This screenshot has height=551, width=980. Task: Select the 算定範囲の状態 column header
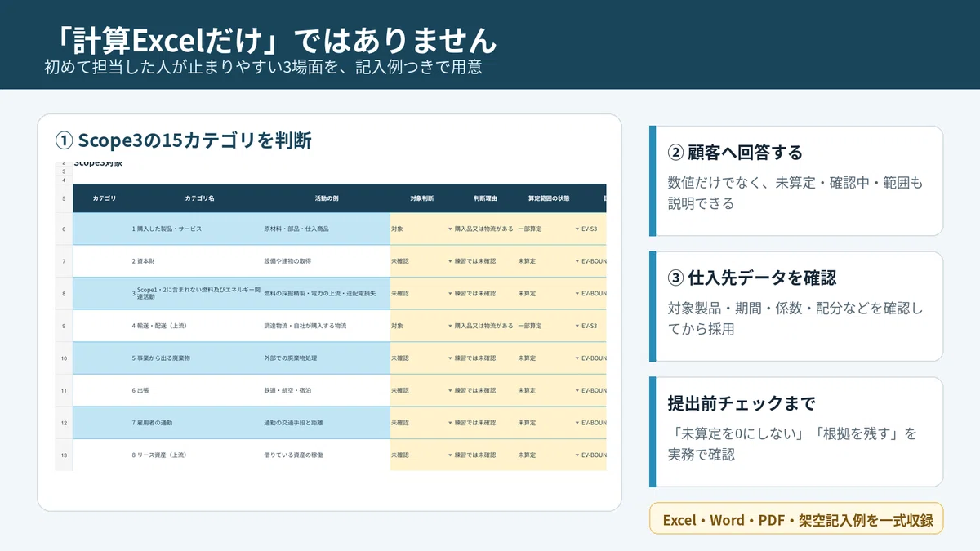pyautogui.click(x=549, y=198)
